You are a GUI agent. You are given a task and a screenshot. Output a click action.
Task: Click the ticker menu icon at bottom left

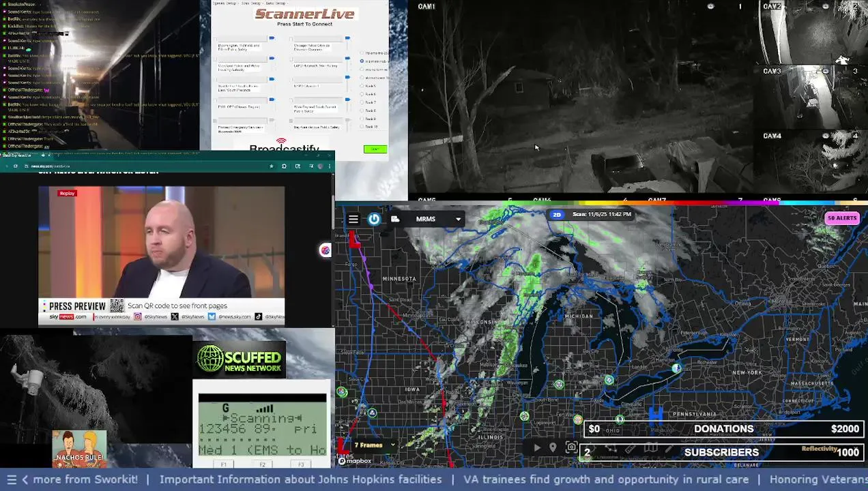(12, 479)
